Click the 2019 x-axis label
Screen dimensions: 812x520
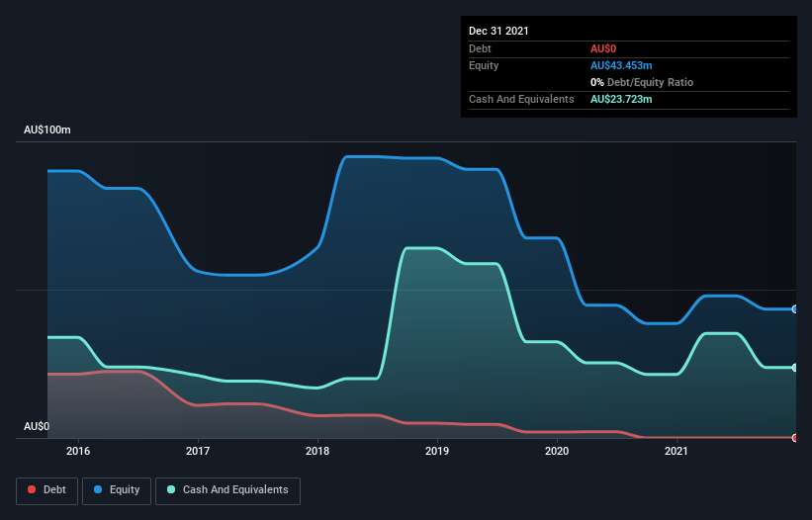click(x=437, y=451)
